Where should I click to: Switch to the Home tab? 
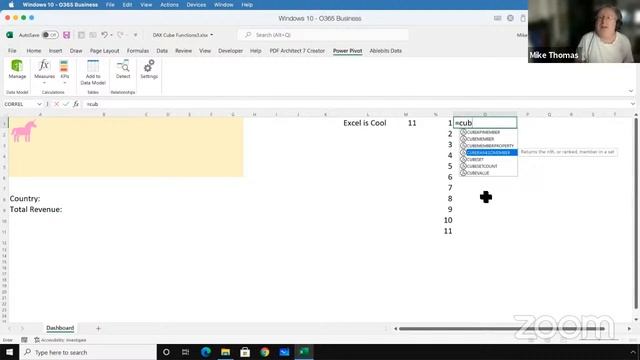tap(34, 51)
